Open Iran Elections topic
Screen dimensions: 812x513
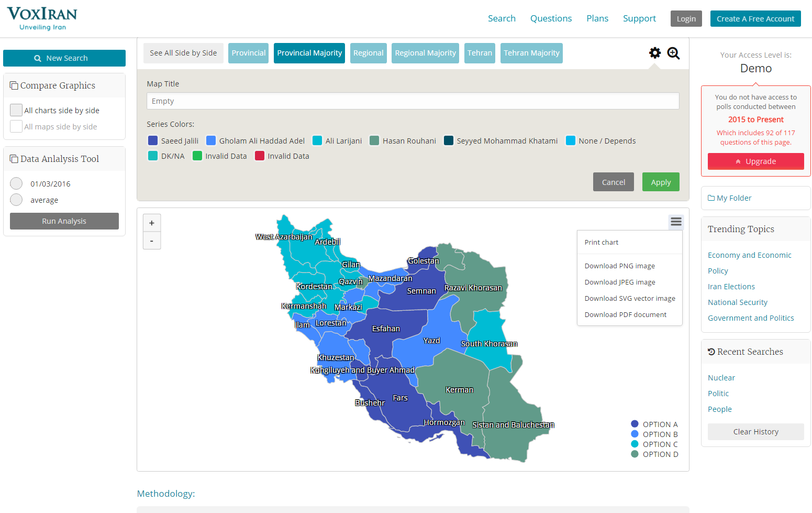coord(731,287)
